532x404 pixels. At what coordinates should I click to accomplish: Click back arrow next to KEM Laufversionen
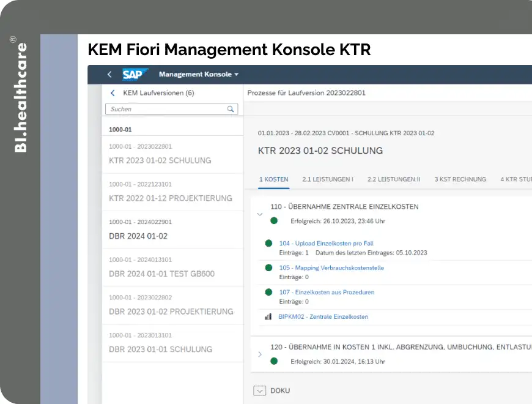point(113,92)
